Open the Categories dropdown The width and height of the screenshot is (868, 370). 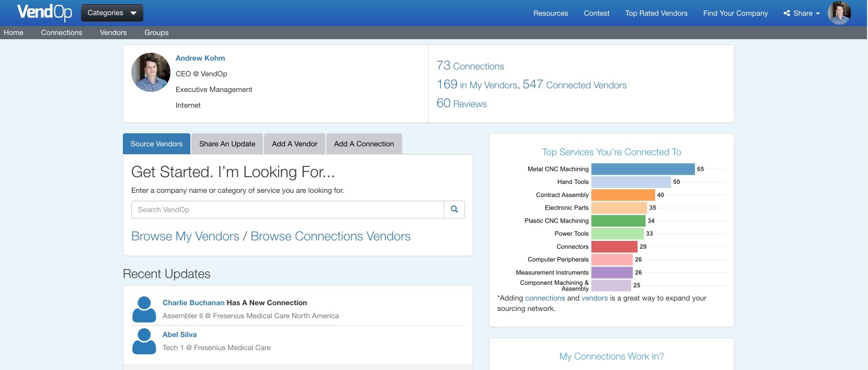tap(112, 13)
